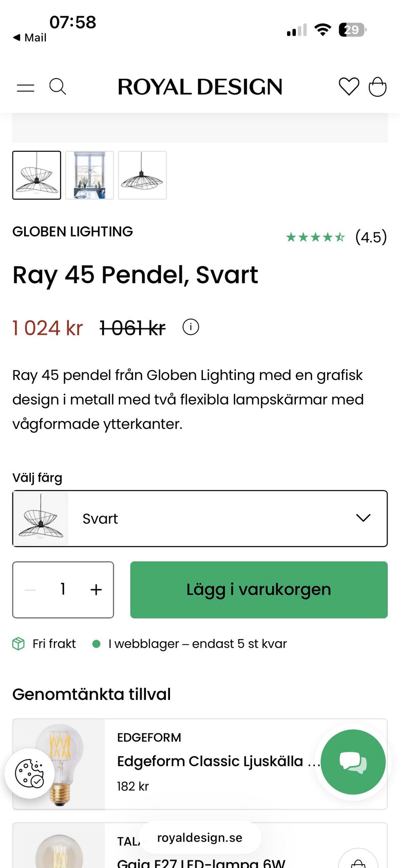Open the Välj färg selector showing Svart
The image size is (400, 868).
coord(200,518)
